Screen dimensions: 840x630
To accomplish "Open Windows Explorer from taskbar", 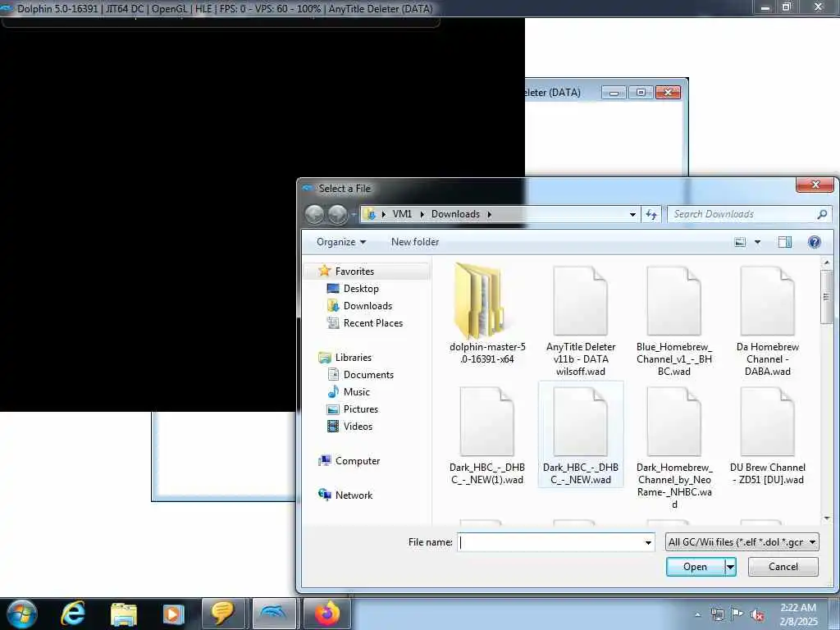I will [x=124, y=614].
